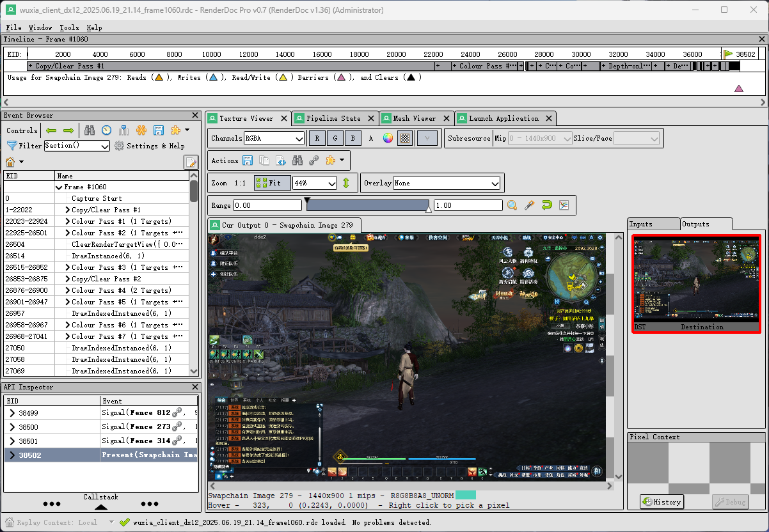The image size is (769, 532).
Task: Click the binoculars icon in Texture Viewer Actions
Action: 297,160
